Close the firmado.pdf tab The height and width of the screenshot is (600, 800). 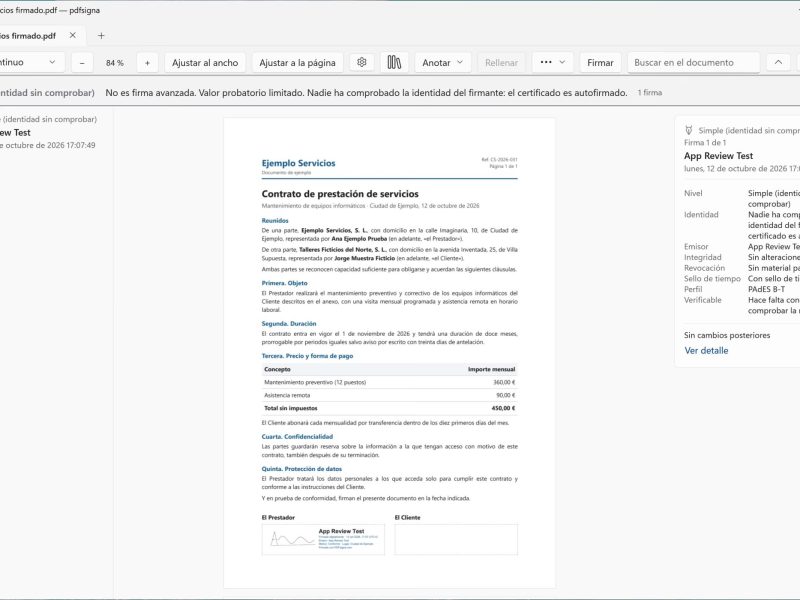(72, 35)
